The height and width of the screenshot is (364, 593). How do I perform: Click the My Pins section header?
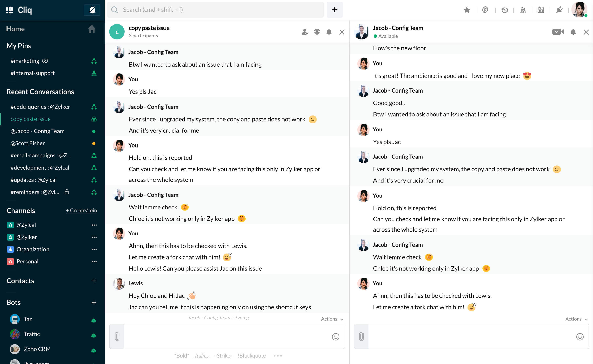point(19,46)
